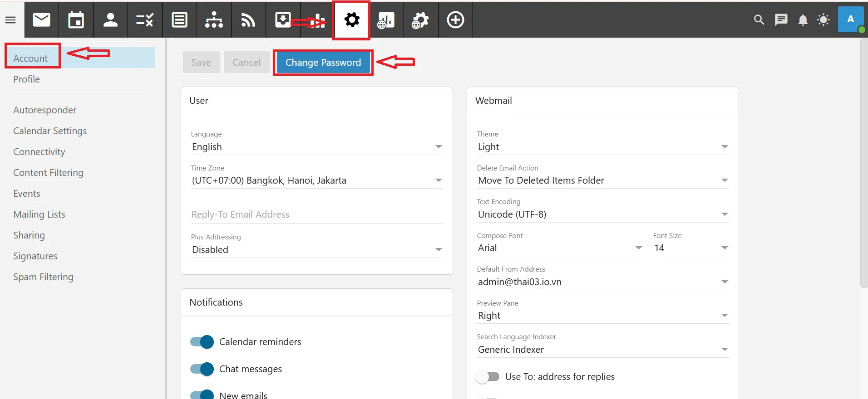The height and width of the screenshot is (399, 868).
Task: Click the Change Password button
Action: coord(323,63)
